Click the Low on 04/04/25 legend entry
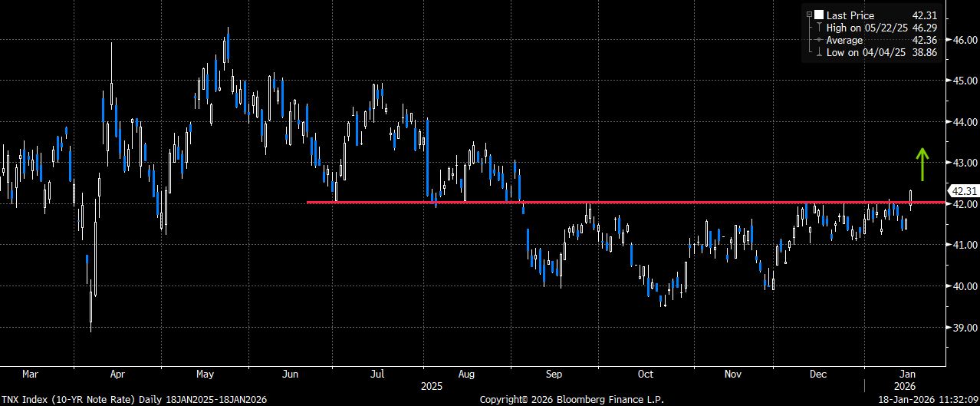The width and height of the screenshot is (980, 406). click(882, 52)
